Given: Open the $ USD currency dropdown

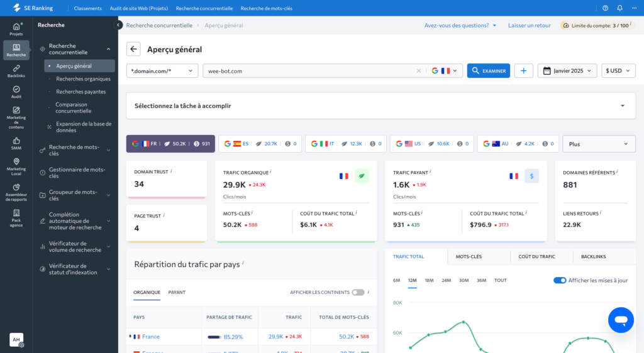Looking at the screenshot, I should (618, 70).
